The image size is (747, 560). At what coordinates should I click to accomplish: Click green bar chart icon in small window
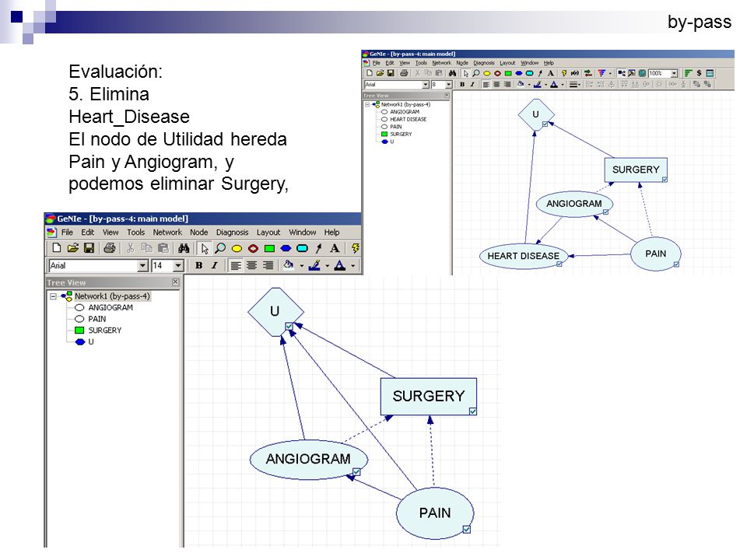pyautogui.click(x=688, y=73)
